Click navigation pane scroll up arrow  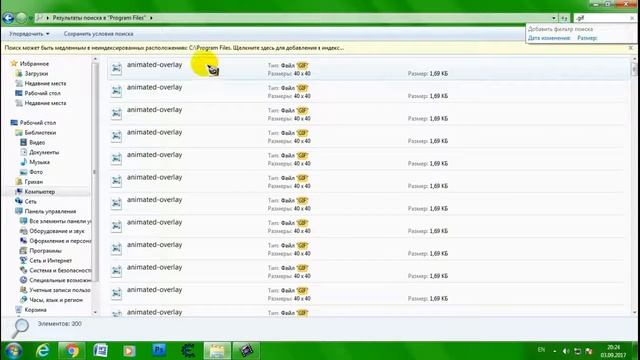tap(95, 60)
